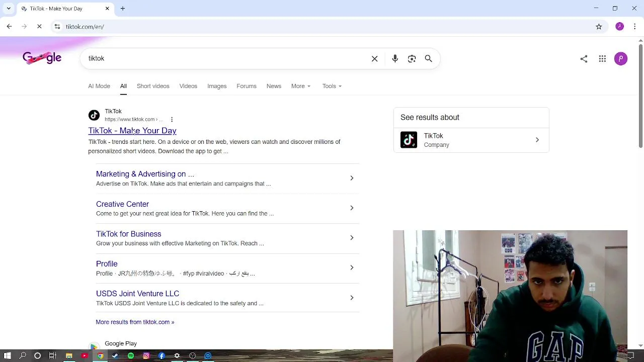Open Task View in taskbar
Screen dimensions: 644x362
pos(52,355)
